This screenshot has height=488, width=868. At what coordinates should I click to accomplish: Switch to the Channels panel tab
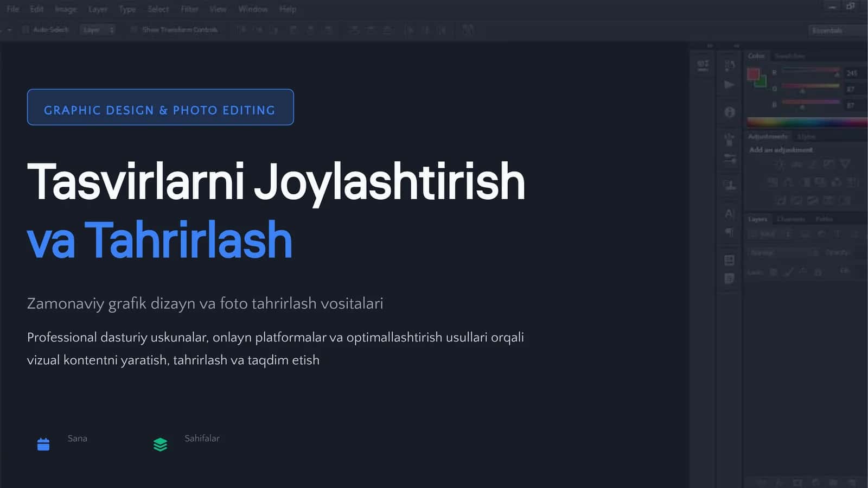pos(791,219)
